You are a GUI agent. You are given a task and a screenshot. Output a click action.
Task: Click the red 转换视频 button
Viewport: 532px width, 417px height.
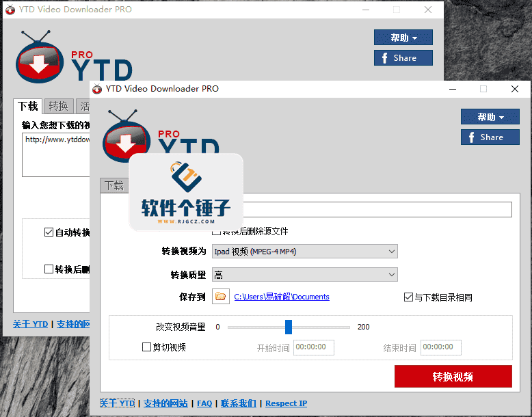tap(453, 376)
